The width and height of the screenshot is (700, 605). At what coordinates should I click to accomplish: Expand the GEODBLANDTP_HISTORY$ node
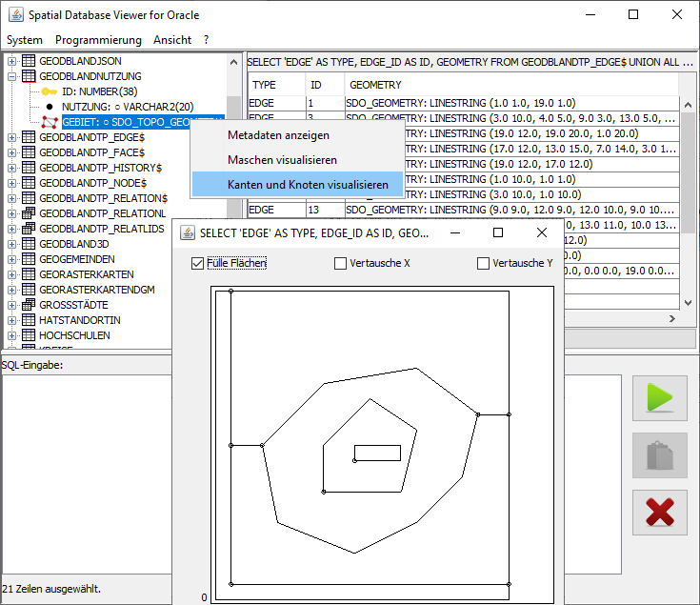pyautogui.click(x=12, y=168)
